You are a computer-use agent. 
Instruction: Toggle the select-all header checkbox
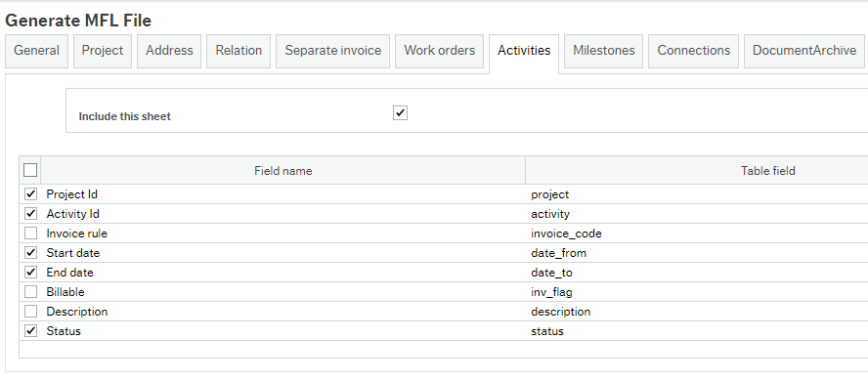(30, 170)
